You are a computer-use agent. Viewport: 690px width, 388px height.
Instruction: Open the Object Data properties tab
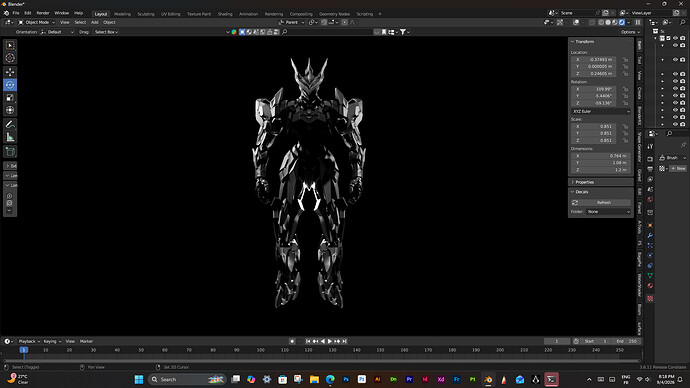click(650, 275)
